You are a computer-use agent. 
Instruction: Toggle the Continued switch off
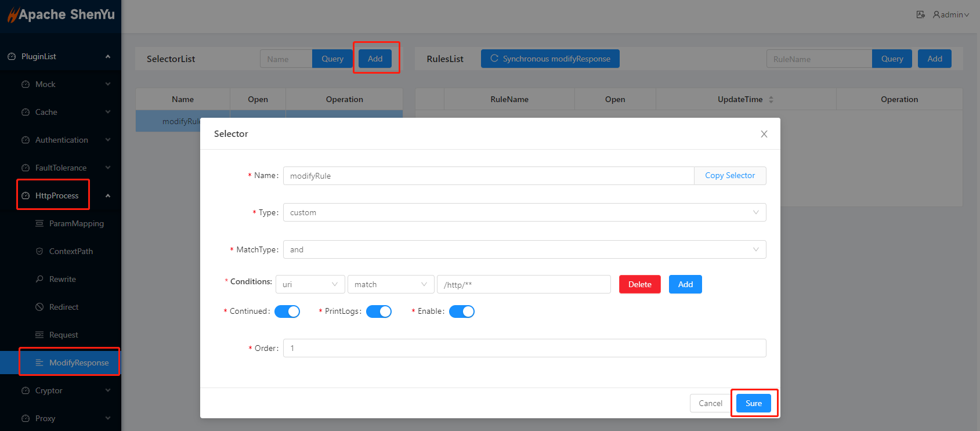287,312
